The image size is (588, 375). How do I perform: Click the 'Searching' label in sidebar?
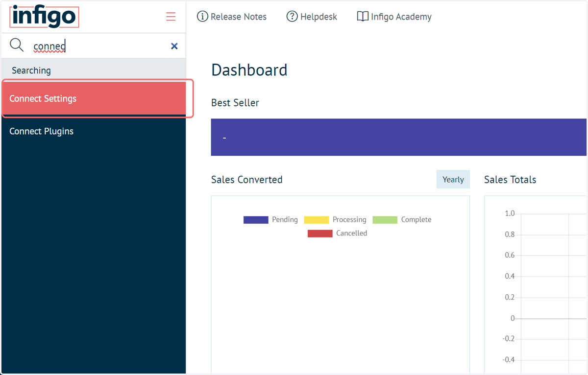(31, 70)
